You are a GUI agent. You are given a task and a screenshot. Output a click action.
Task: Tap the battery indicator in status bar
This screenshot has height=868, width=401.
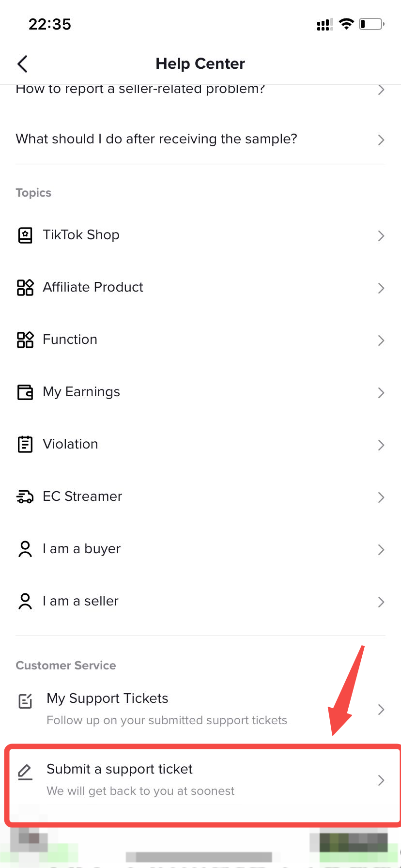(371, 24)
